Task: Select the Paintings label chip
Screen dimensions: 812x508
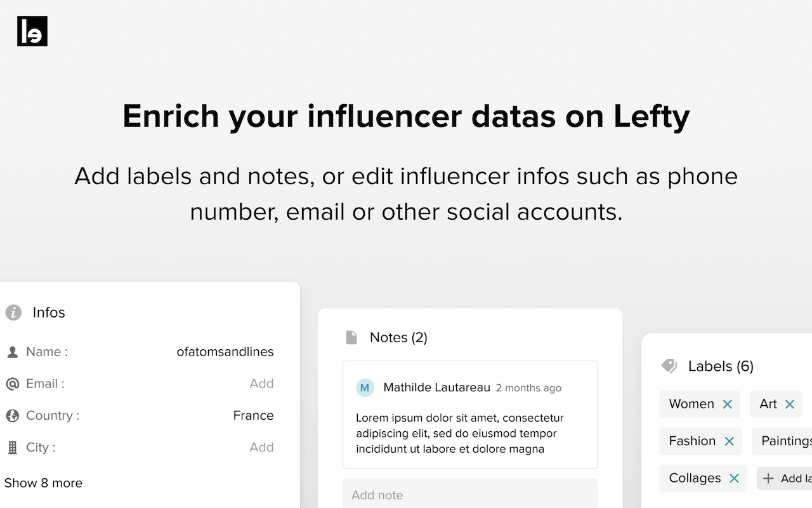Action: pyautogui.click(x=782, y=441)
